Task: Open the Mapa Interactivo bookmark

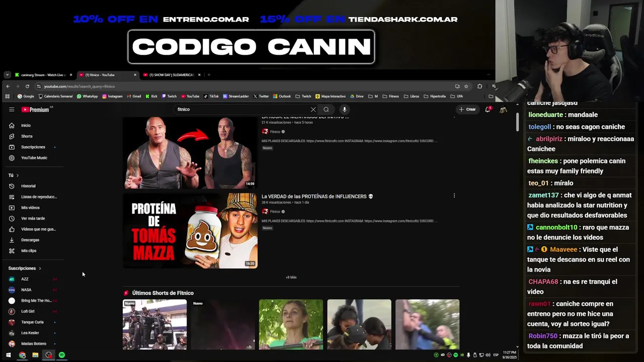Action: pos(331,96)
